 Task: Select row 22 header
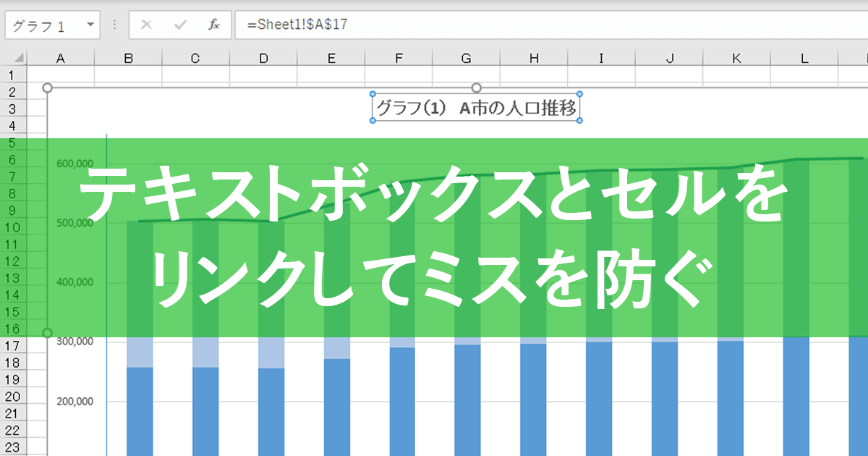pyautogui.click(x=13, y=431)
